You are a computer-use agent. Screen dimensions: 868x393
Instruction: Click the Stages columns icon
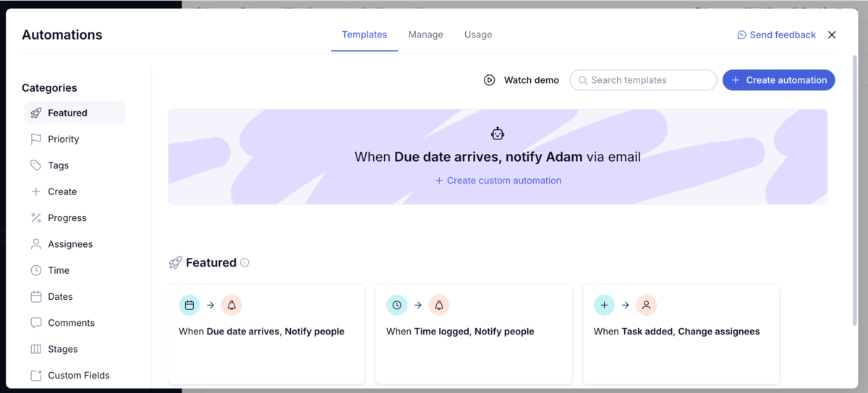coord(36,349)
